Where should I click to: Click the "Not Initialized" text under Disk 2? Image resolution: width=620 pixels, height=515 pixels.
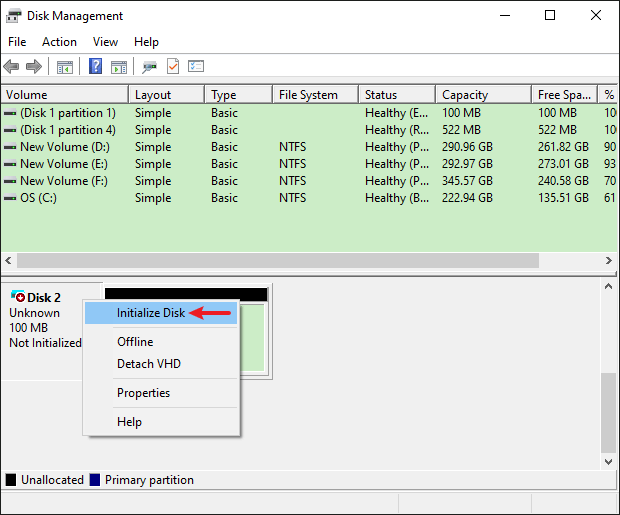click(45, 343)
